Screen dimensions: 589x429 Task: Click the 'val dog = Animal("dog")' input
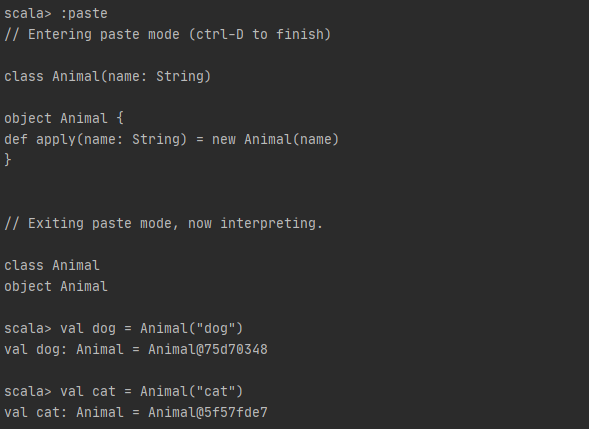152,329
